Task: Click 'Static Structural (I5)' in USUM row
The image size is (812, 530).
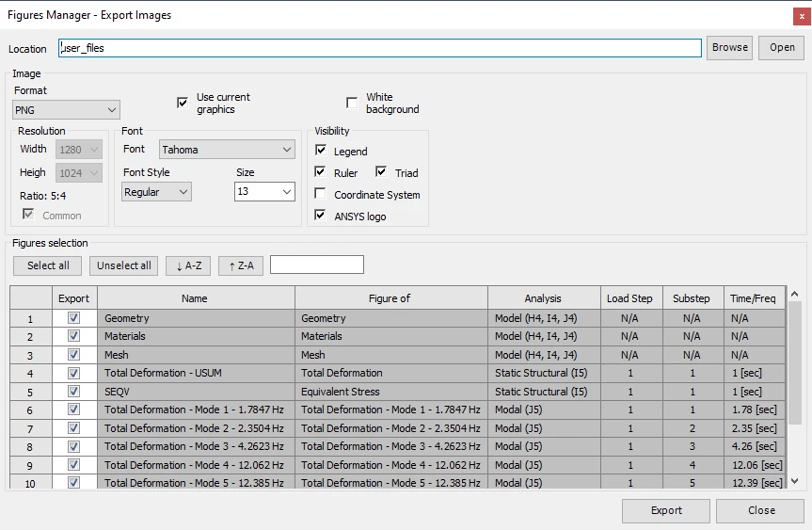Action: (544, 373)
